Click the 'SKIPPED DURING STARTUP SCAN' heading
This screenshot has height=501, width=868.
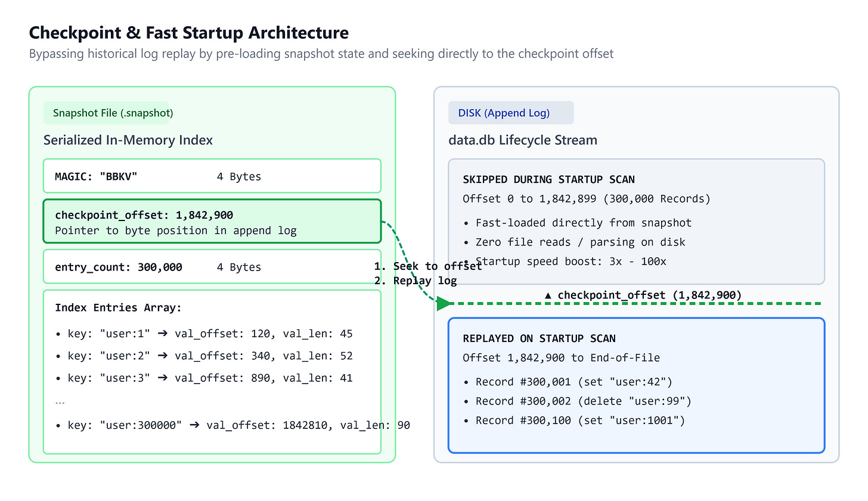(549, 179)
